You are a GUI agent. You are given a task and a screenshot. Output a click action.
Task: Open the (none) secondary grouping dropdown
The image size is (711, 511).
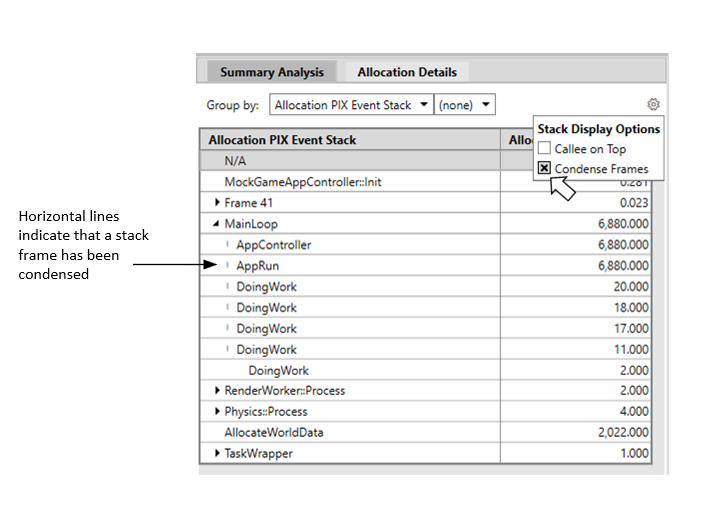click(x=464, y=105)
